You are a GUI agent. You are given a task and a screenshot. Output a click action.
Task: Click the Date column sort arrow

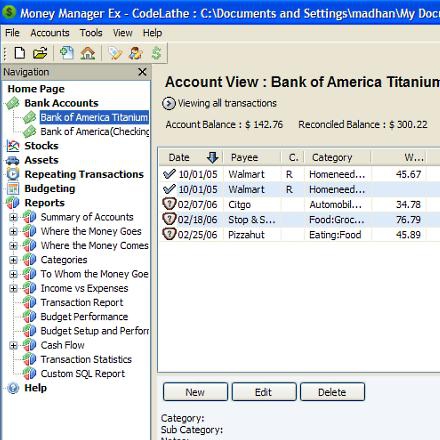(x=212, y=157)
